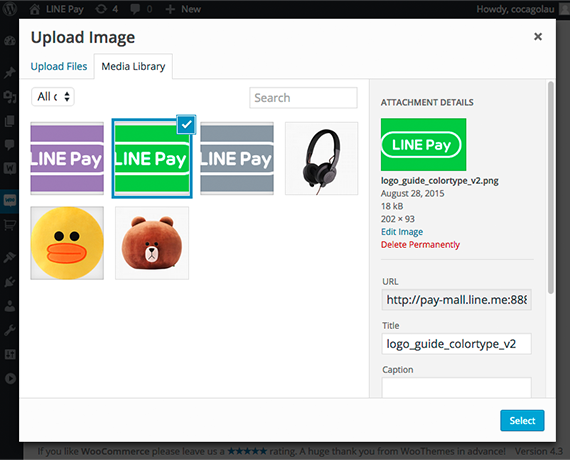The image size is (570, 460).
Task: Select the headphones thumbnail
Action: 322,159
